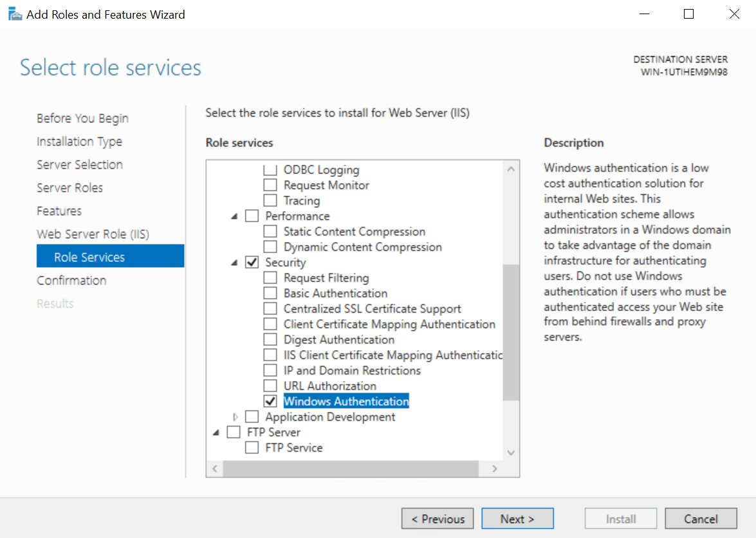Click horizontal scrollbar left arrow
The height and width of the screenshot is (538, 756).
(215, 468)
